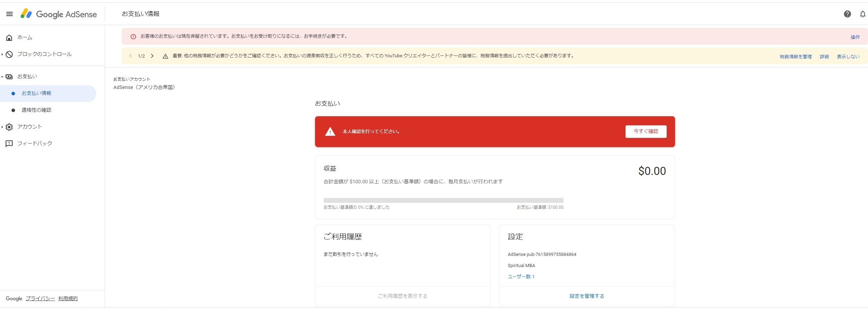Open the help question mark icon
The width and height of the screenshot is (868, 310).
[x=847, y=14]
